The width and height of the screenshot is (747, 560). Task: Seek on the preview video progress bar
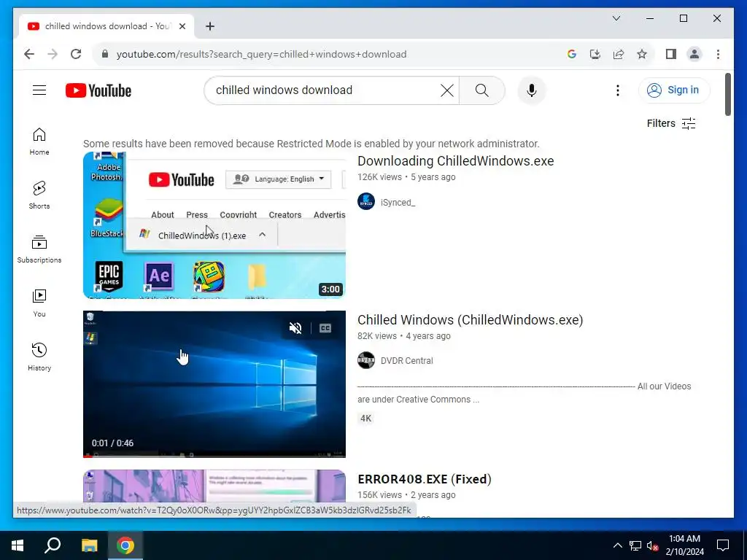coord(214,456)
